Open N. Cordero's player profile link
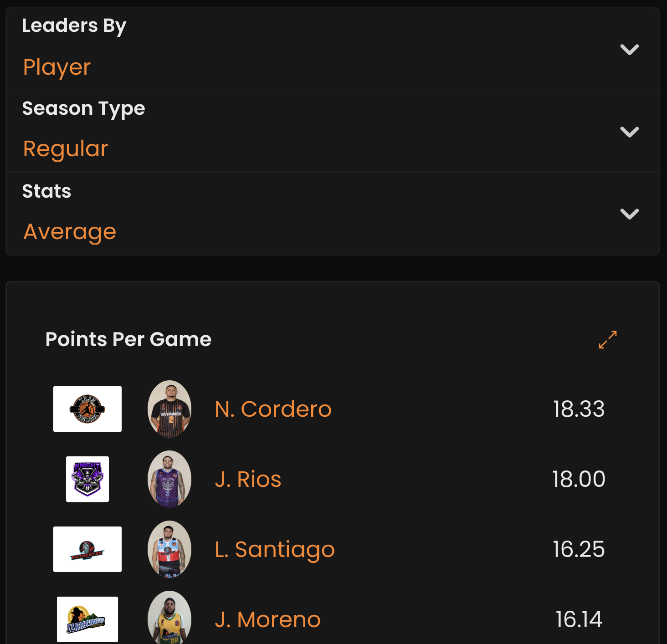The height and width of the screenshot is (644, 667). [x=273, y=409]
